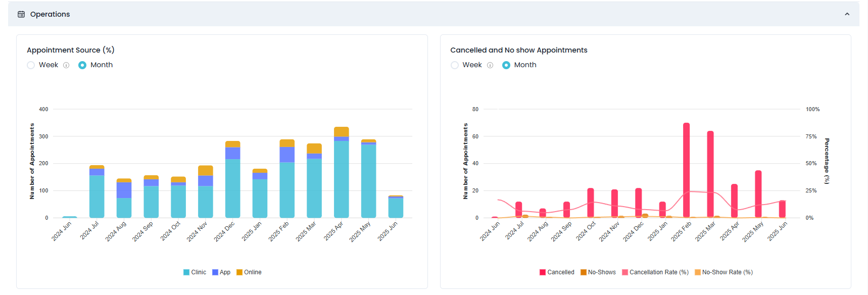The image size is (868, 295).
Task: Click the Operations section header title
Action: pyautogui.click(x=50, y=14)
